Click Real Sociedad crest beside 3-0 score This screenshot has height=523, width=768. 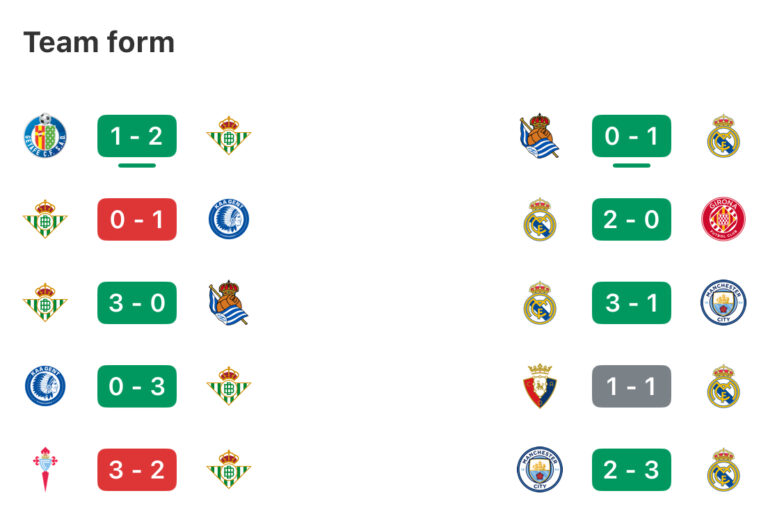point(228,303)
